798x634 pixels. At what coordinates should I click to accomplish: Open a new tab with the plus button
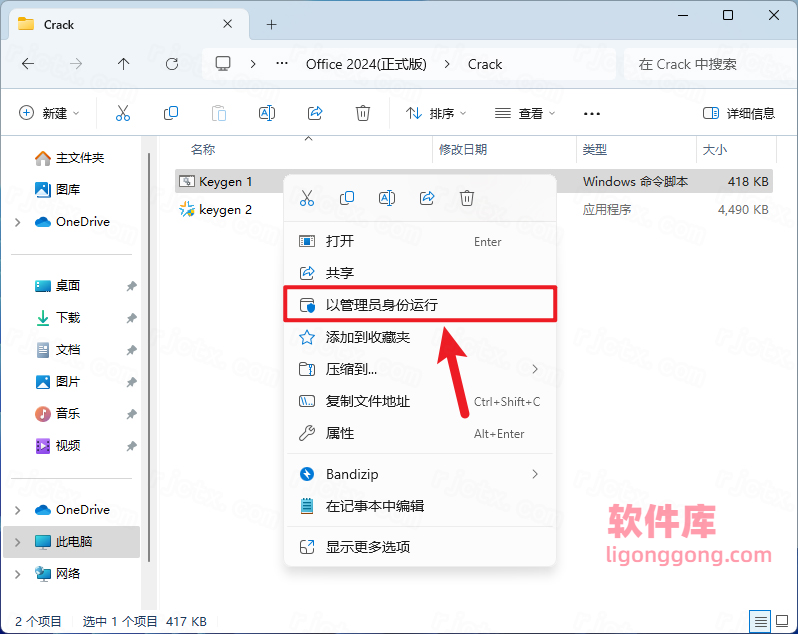pos(272,24)
